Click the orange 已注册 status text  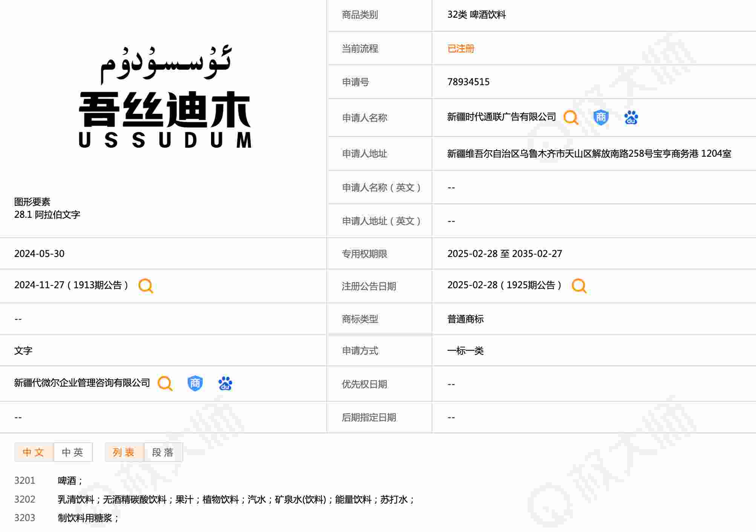point(461,49)
